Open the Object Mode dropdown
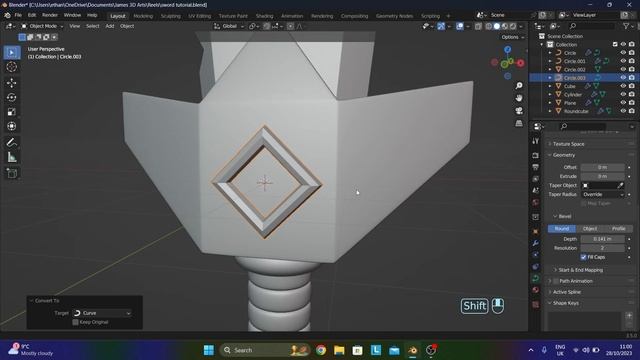Image resolution: width=640 pixels, height=360 pixels. pyautogui.click(x=42, y=26)
